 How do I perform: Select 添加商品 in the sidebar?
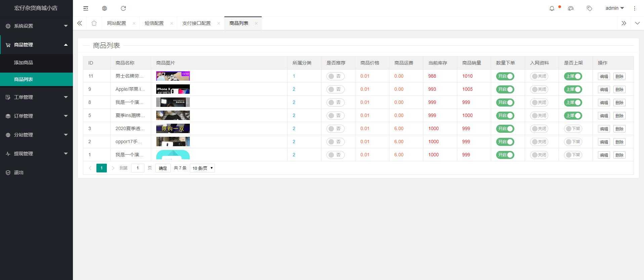[x=24, y=63]
